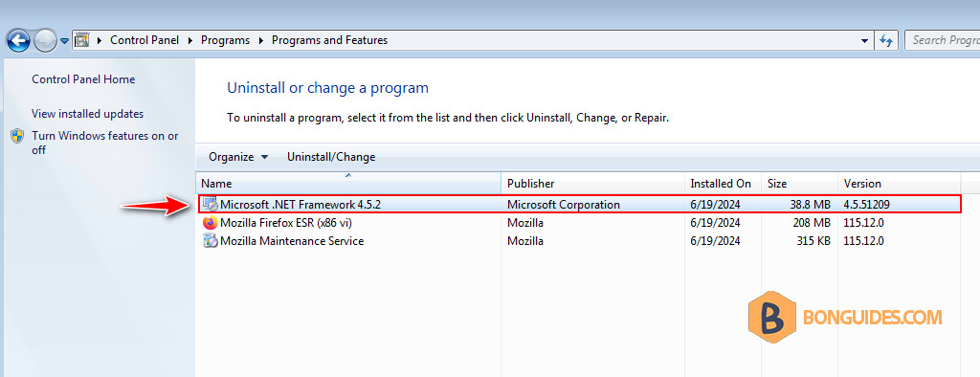Click the Control Panel icon in address bar
The width and height of the screenshot is (980, 377).
pos(82,40)
